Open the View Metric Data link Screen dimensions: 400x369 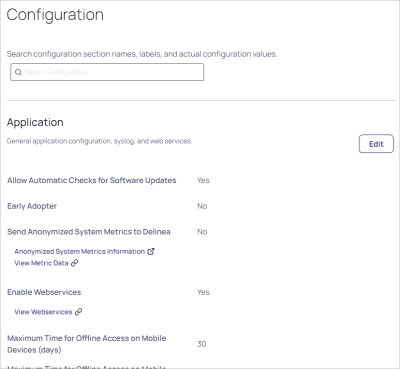[41, 263]
